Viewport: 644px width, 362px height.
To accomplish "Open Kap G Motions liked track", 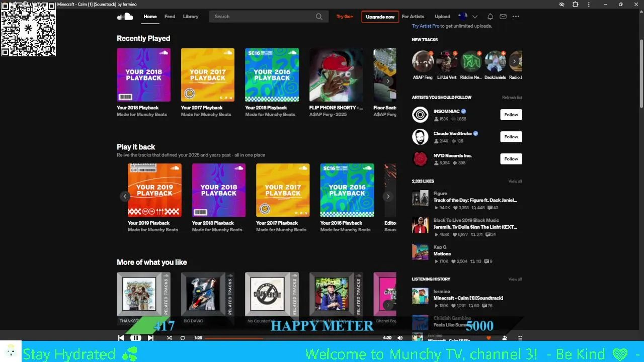I will [x=442, y=254].
